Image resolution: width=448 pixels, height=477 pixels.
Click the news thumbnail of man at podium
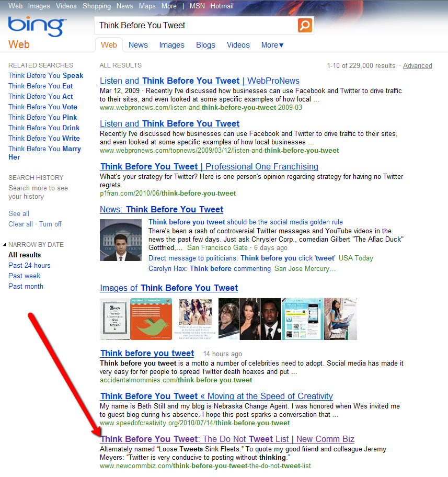click(121, 240)
